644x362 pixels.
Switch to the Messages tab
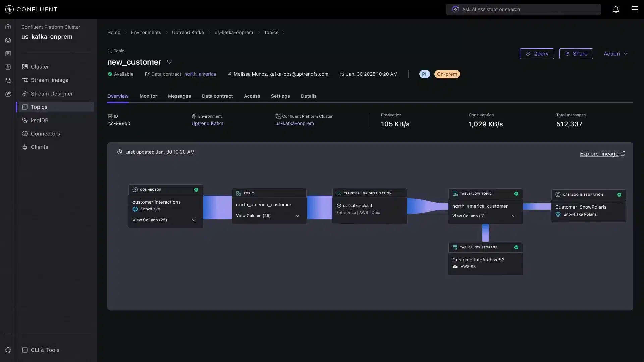179,96
